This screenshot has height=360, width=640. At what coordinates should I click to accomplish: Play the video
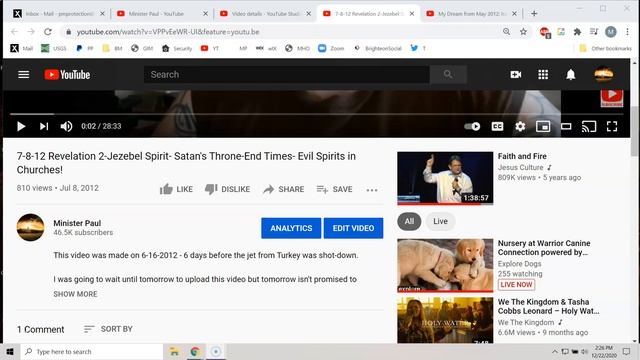point(21,127)
